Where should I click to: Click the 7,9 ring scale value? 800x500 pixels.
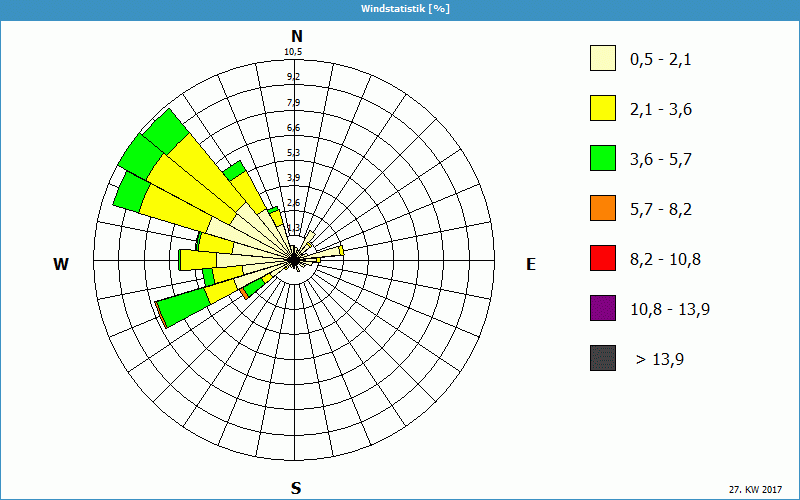293,103
